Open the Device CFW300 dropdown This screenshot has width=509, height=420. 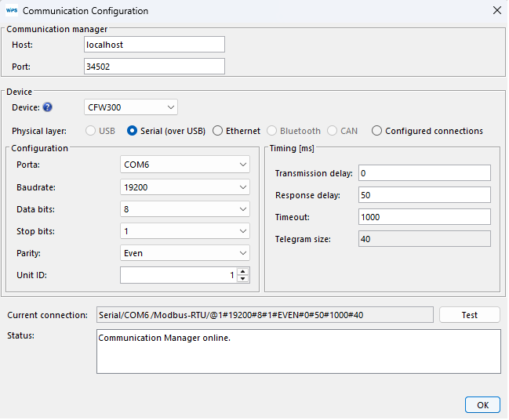[130, 107]
